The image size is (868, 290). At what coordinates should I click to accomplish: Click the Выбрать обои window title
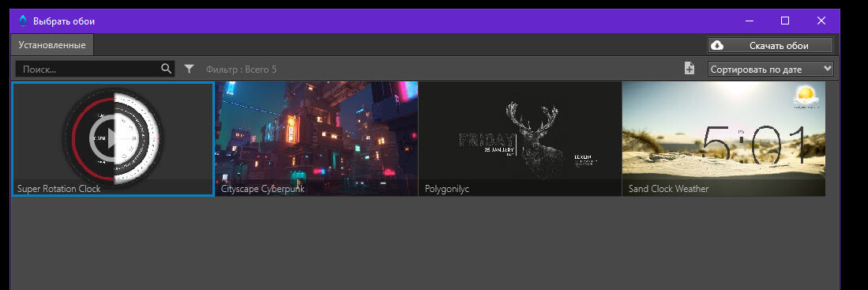coord(64,21)
